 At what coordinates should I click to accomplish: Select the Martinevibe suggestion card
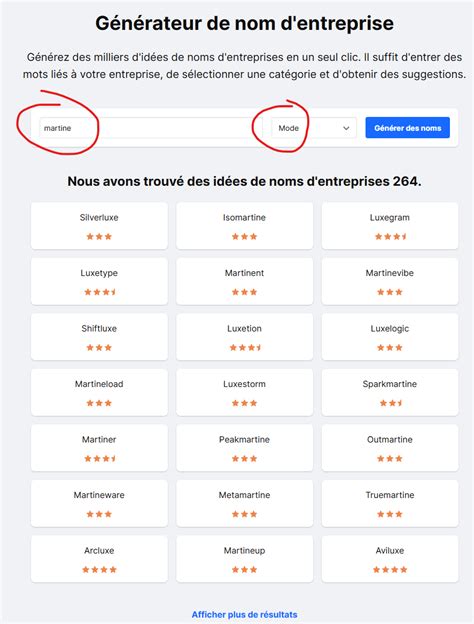(x=390, y=281)
